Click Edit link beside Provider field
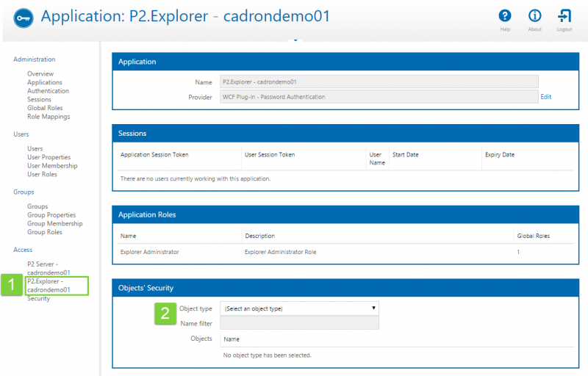The width and height of the screenshot is (588, 376). pos(545,96)
